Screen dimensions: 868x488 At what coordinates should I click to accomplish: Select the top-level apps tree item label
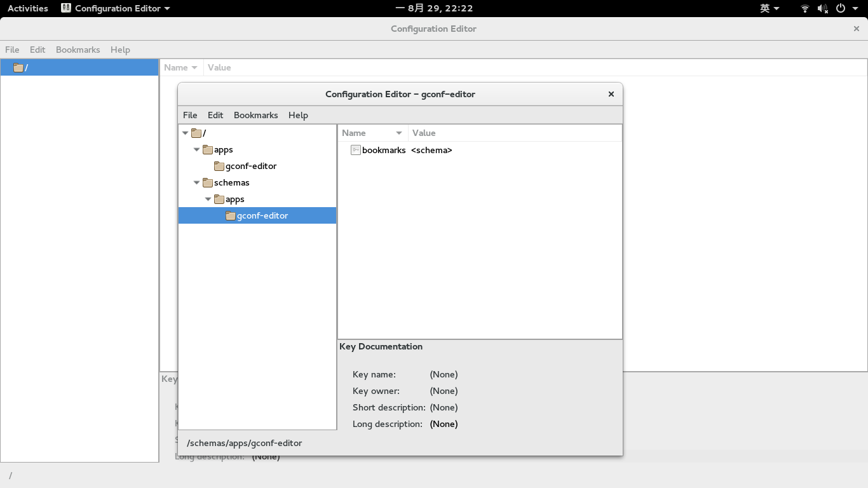(x=223, y=150)
